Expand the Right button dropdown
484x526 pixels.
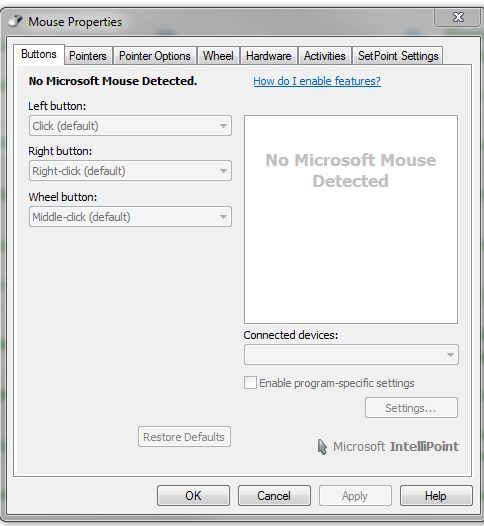pyautogui.click(x=130, y=171)
